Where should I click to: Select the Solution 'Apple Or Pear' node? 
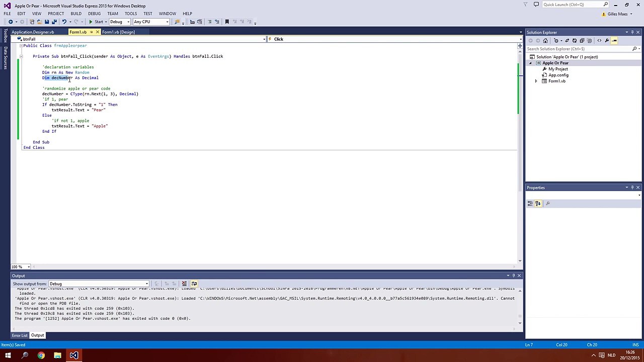567,57
